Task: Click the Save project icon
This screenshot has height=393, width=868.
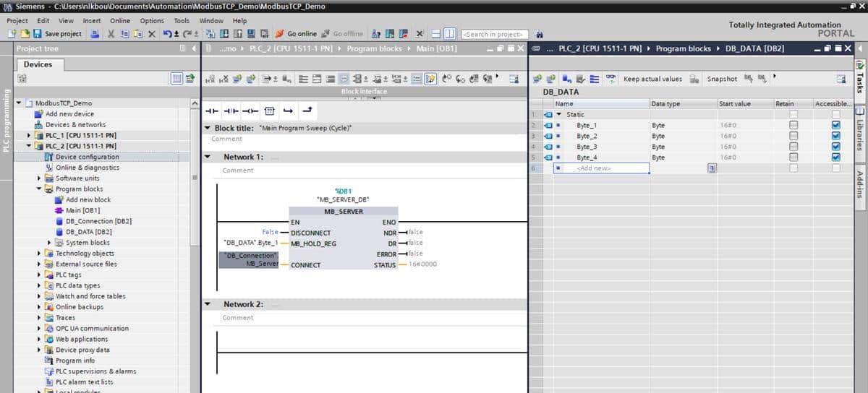Action: tap(39, 34)
